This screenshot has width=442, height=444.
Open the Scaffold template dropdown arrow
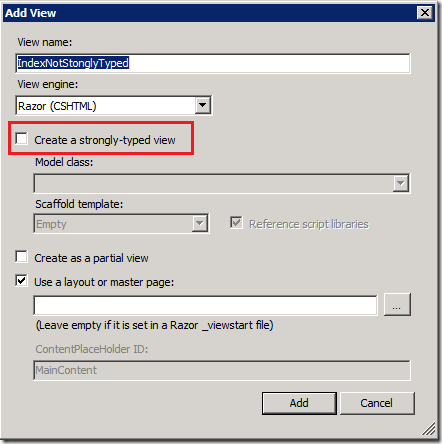click(x=200, y=224)
